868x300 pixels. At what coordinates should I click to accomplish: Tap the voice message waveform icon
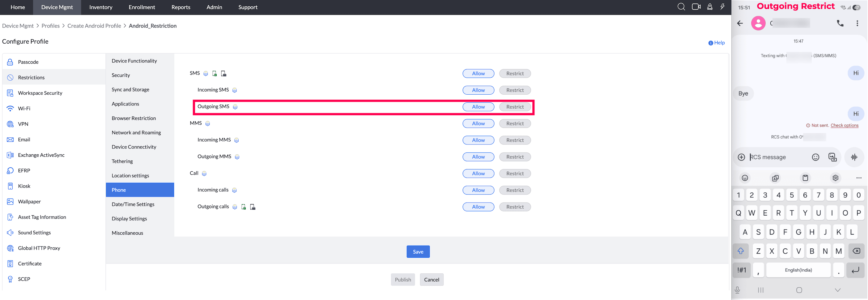tap(854, 157)
